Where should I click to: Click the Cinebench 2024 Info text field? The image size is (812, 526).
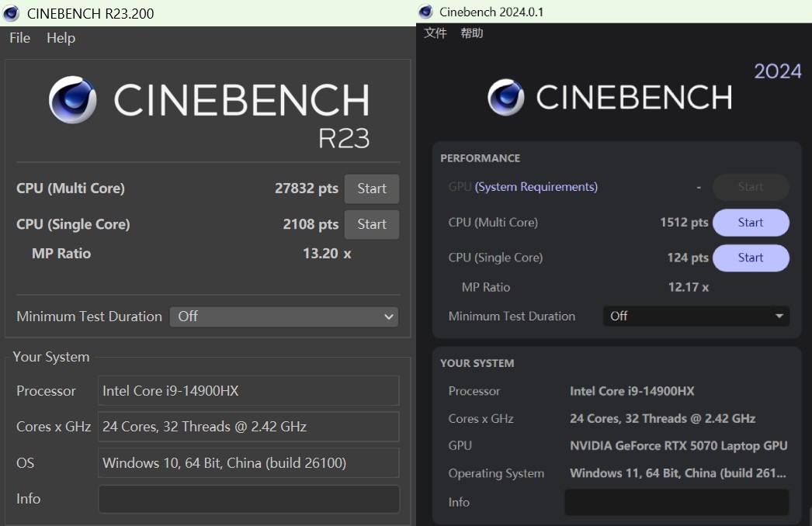pyautogui.click(x=675, y=502)
